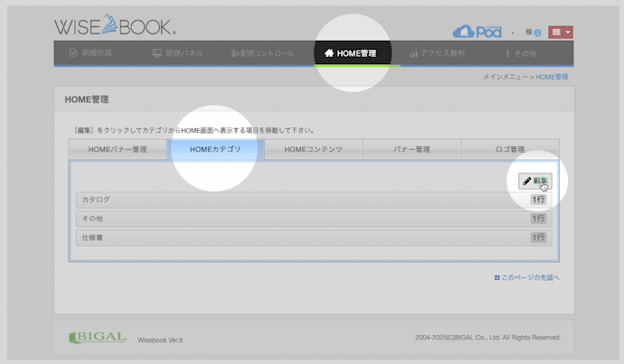
Task: Click the 編集 pencil button
Action: [534, 182]
